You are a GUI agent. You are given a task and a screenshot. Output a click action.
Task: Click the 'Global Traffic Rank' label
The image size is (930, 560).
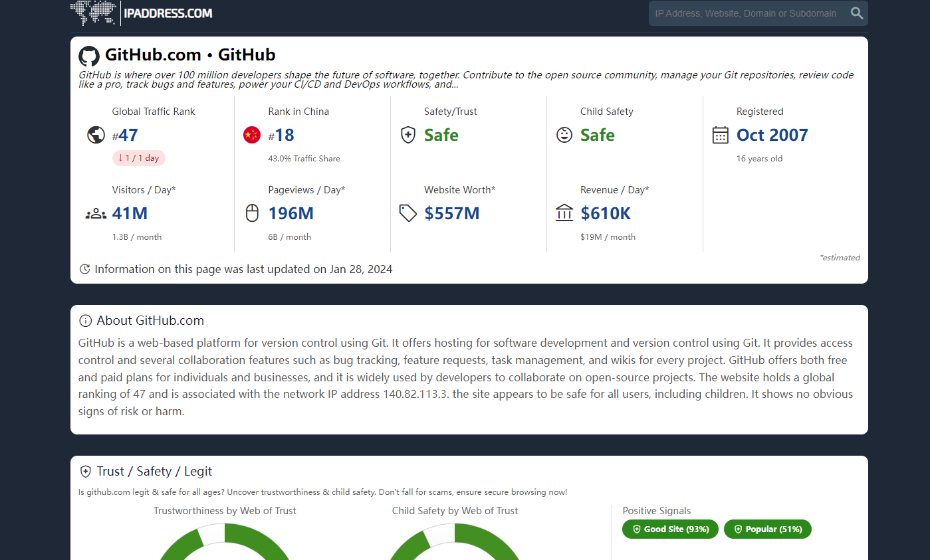[x=154, y=112]
